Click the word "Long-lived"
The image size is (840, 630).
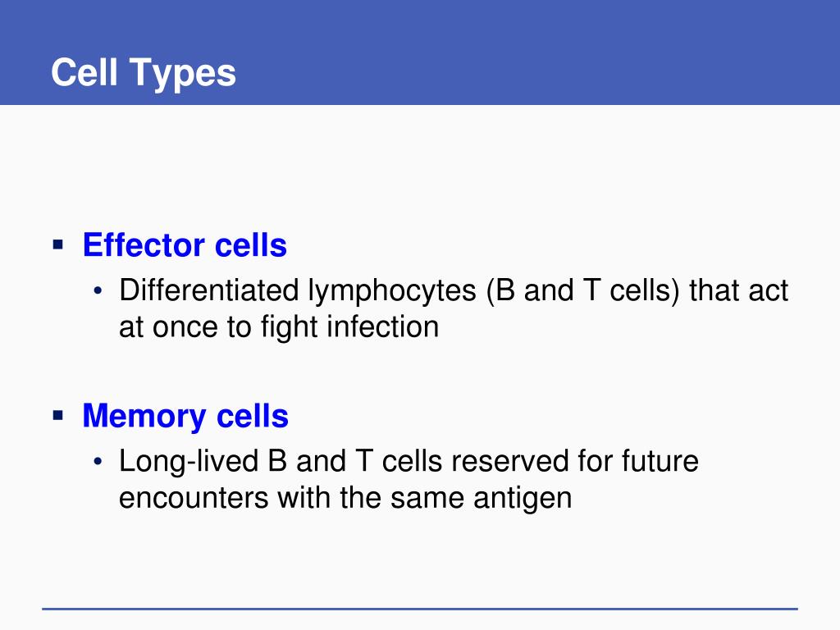point(189,461)
